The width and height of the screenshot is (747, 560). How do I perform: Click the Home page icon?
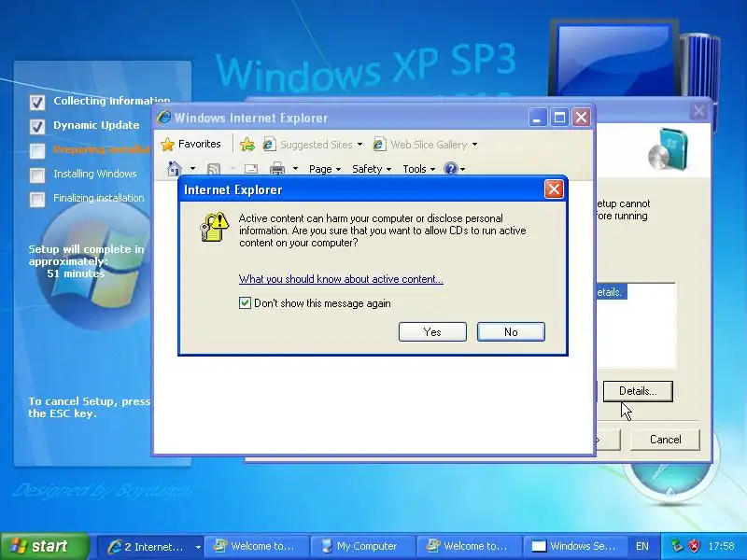pyautogui.click(x=175, y=169)
